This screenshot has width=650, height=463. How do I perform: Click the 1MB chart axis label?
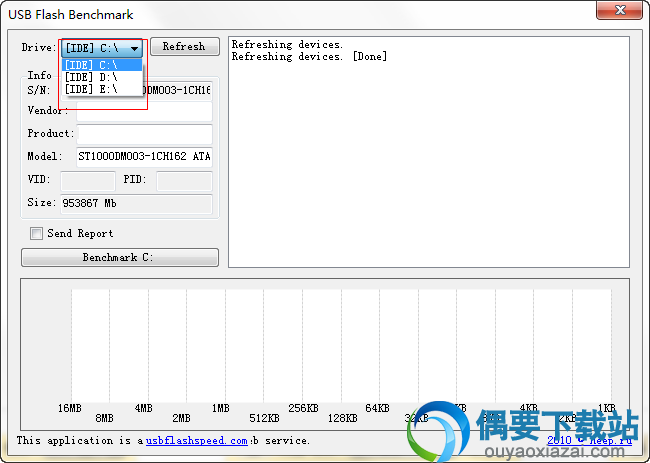(221, 408)
